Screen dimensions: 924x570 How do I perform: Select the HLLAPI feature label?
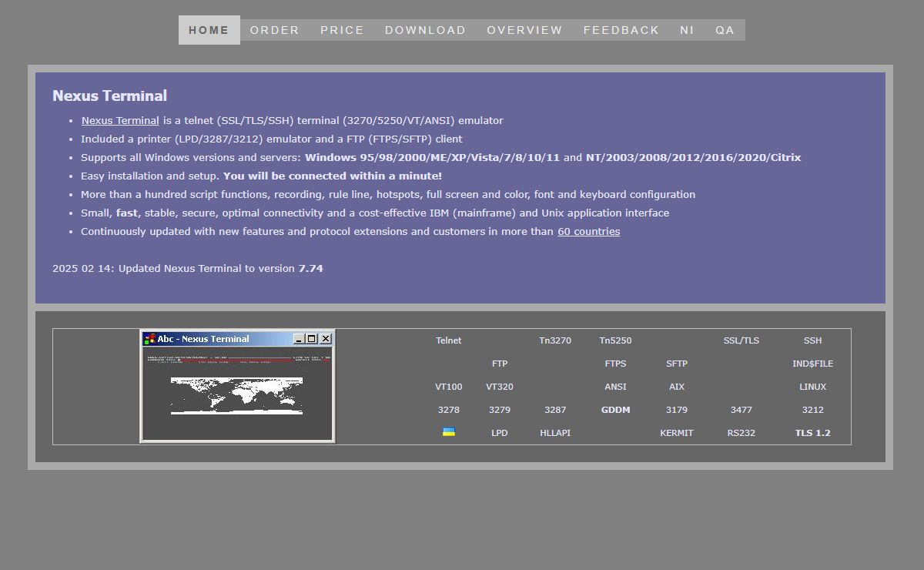(555, 433)
